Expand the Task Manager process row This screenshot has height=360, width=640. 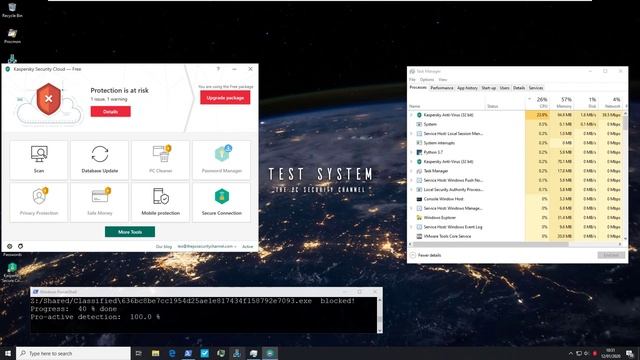pyautogui.click(x=411, y=171)
